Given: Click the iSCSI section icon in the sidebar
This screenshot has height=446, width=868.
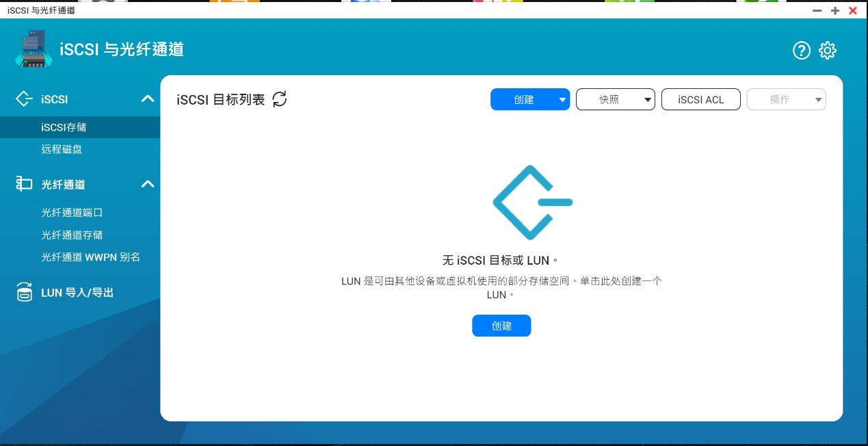Looking at the screenshot, I should [24, 99].
